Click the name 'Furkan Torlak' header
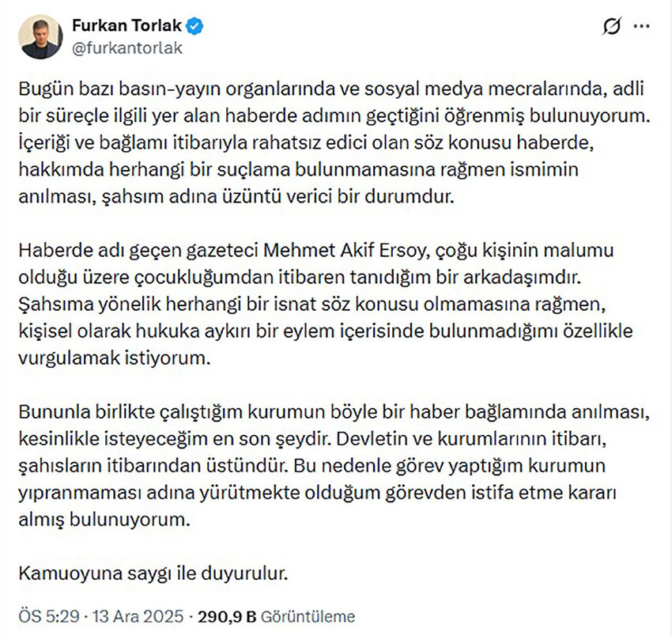 (128, 25)
